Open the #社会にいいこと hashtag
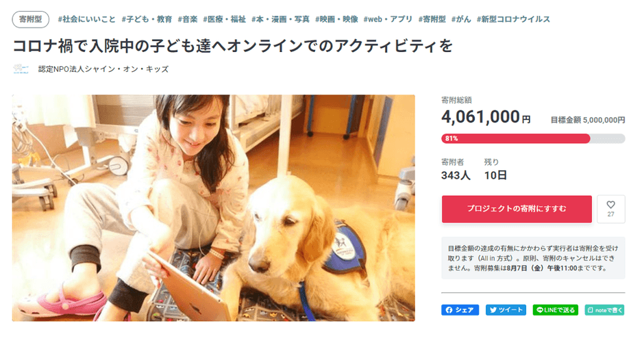 [86, 19]
